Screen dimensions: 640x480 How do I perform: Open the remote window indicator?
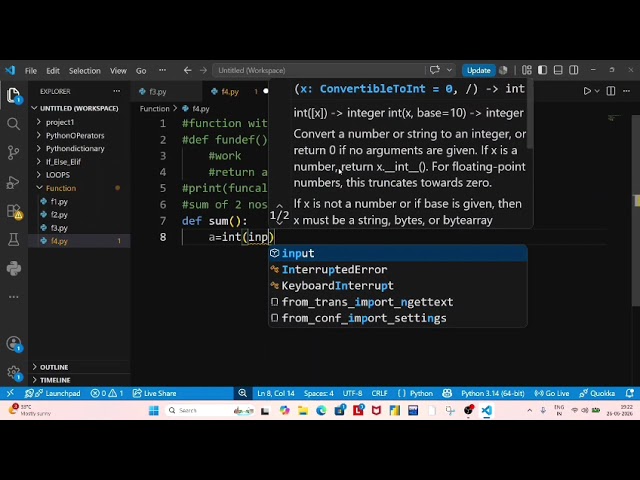[x=10, y=393]
